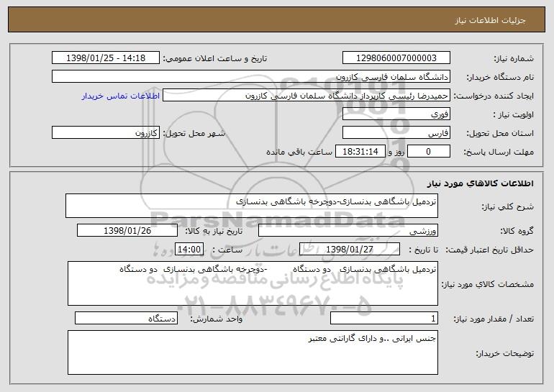Click the label اولویت نیاز
Screen dimensions: 554x392
point(514,114)
